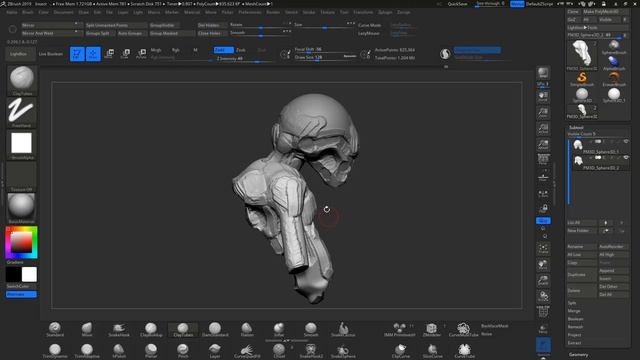
Task: Click the Duplicate subtool button
Action: pos(581,275)
